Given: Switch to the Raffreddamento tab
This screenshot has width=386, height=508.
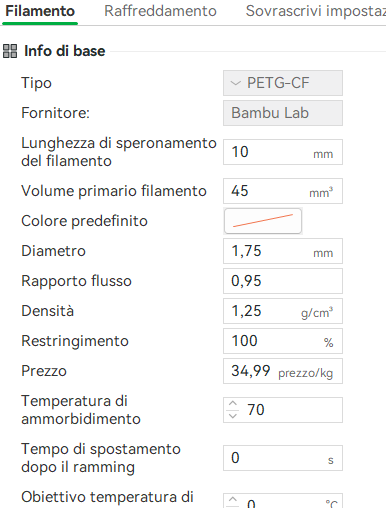Looking at the screenshot, I should point(160,11).
